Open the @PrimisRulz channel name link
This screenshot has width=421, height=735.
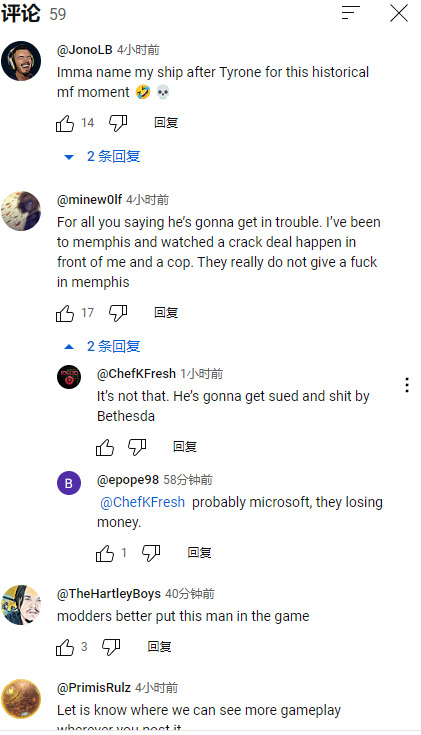94,688
